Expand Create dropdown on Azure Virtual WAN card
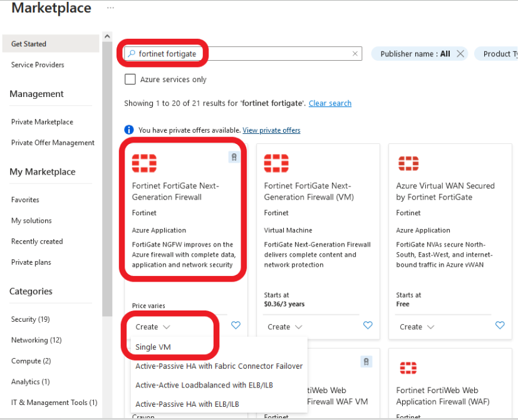The height and width of the screenshot is (420, 518). click(417, 327)
